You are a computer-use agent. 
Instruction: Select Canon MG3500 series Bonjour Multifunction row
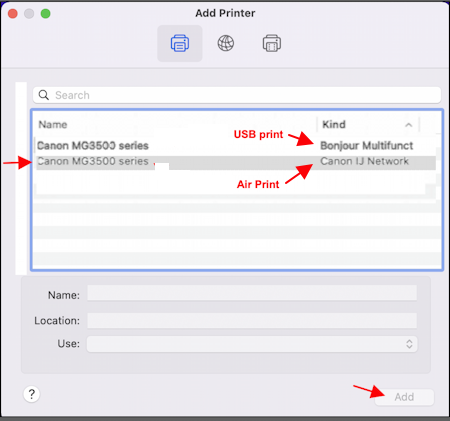235,146
